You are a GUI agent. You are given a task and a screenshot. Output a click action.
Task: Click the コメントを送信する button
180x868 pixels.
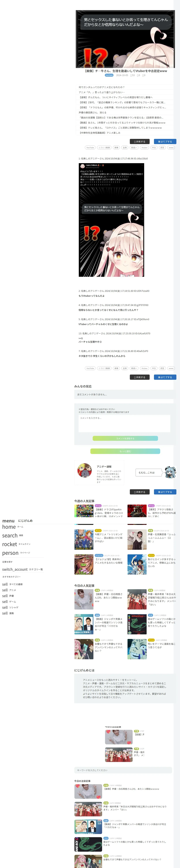click(x=125, y=438)
